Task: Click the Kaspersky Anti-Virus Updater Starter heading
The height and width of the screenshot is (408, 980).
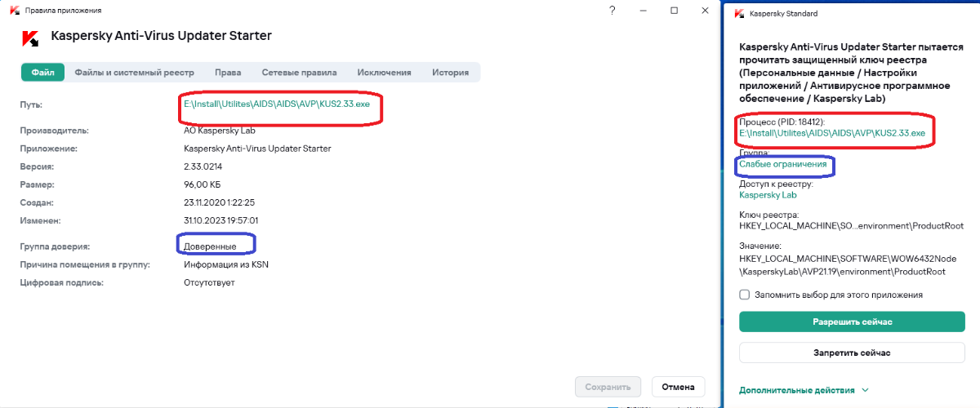Action: pyautogui.click(x=161, y=36)
